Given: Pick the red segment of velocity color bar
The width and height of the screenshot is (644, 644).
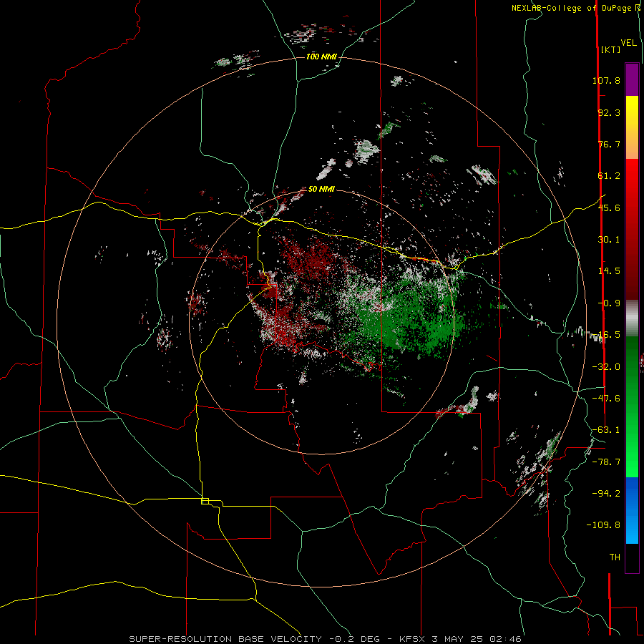Looking at the screenshot, I should (632, 229).
